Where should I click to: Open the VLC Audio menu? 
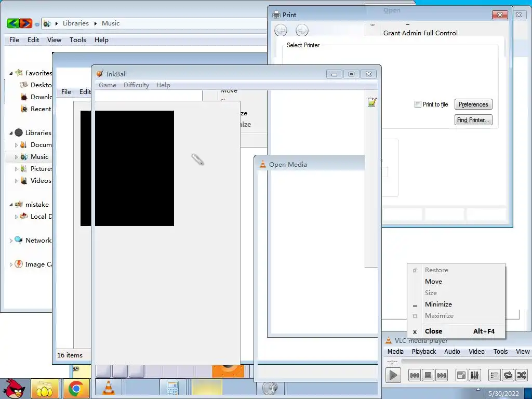[452, 352]
